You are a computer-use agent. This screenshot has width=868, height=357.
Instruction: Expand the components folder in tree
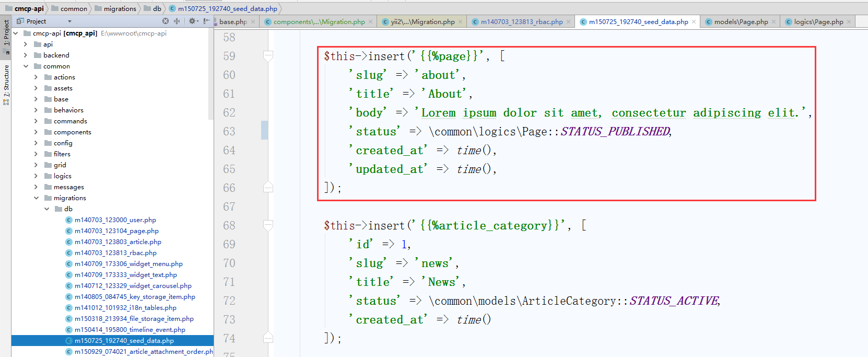(36, 132)
